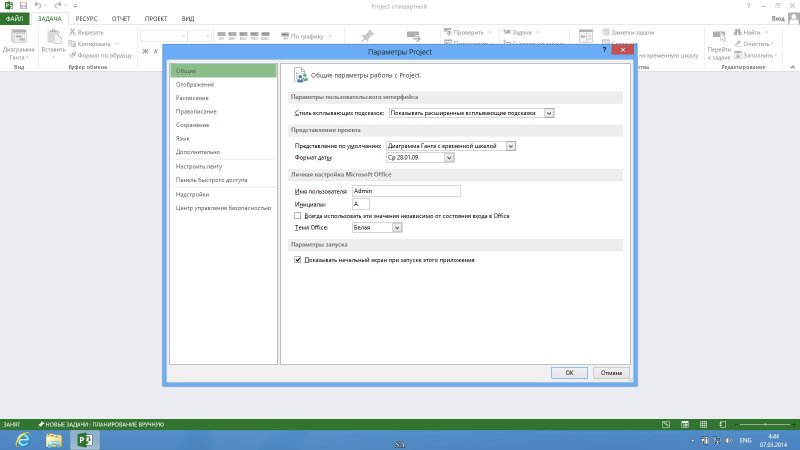Click the task information icon in ribbon
The width and height of the screenshot is (800, 450).
586,36
